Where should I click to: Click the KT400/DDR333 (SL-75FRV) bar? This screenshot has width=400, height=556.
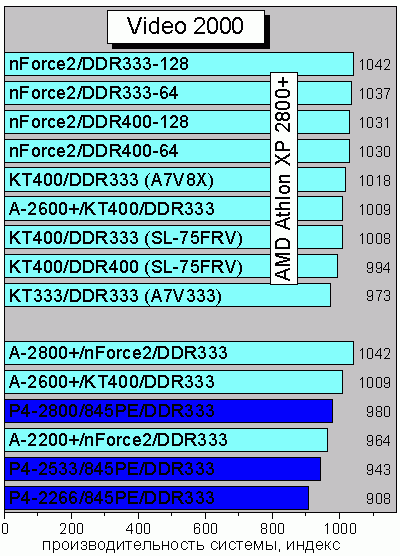[x=174, y=238]
